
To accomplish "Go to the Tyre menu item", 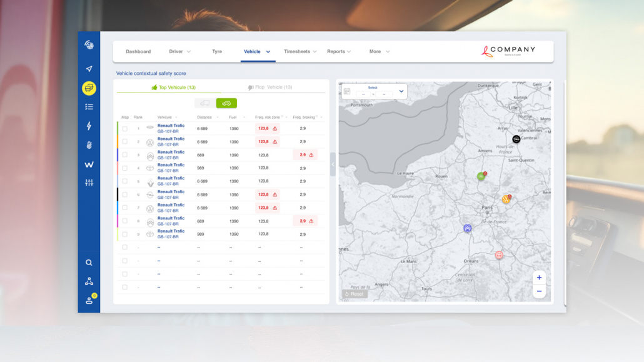I will click(217, 52).
